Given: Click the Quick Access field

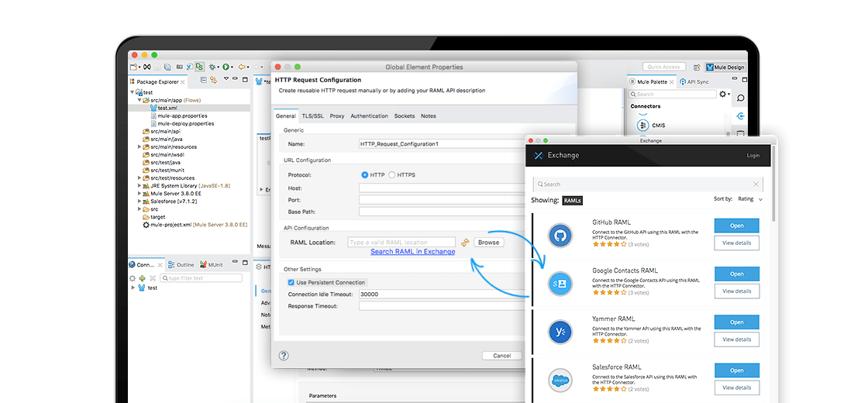Looking at the screenshot, I should [x=663, y=67].
